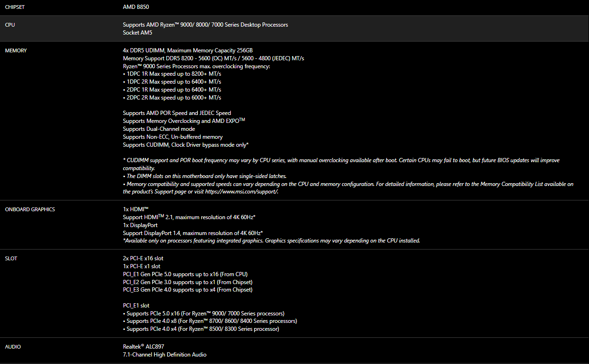Click the AUDIO section label
This screenshot has width=589, height=364.
tap(13, 347)
